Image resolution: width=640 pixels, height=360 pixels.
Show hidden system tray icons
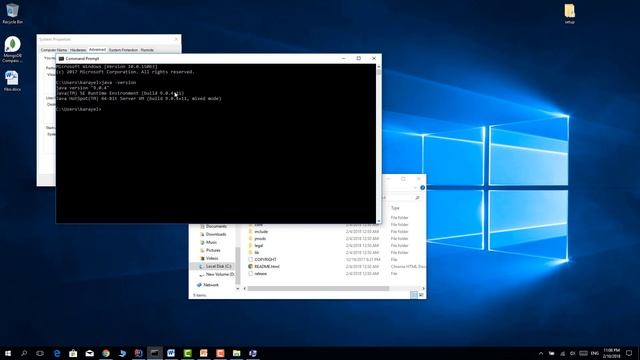(x=541, y=353)
